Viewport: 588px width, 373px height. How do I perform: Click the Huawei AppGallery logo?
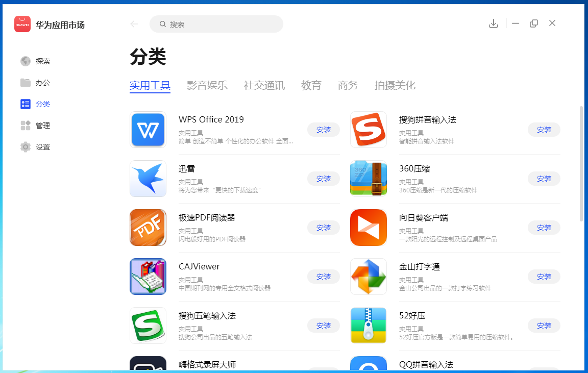coord(22,24)
